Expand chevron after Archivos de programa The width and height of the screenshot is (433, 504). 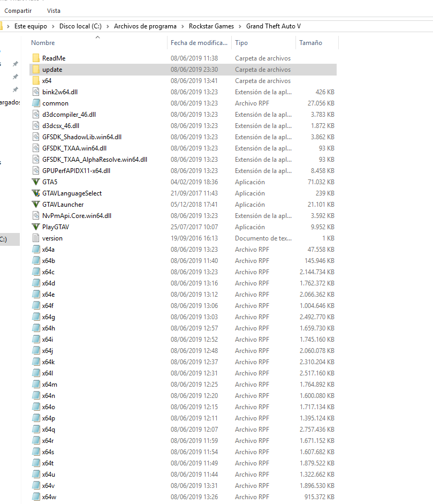point(183,26)
